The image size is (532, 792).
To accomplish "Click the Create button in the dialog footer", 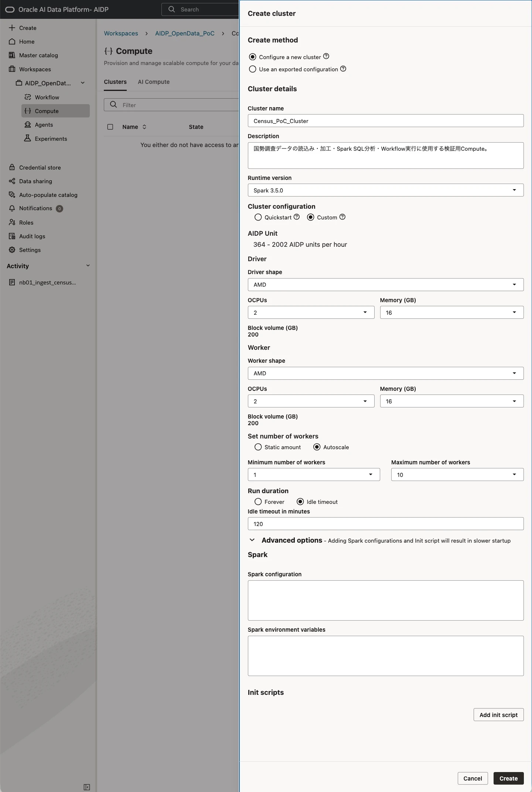I will click(x=508, y=778).
